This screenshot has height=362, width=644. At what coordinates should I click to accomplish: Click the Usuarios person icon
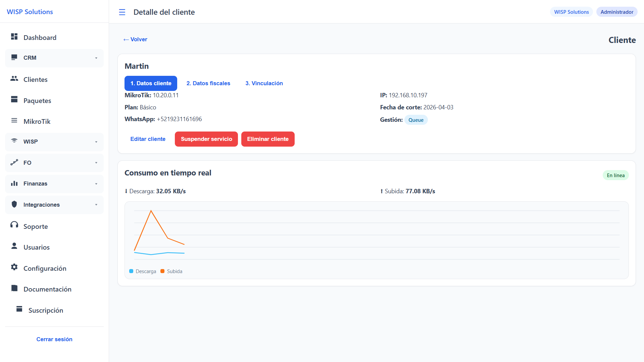(x=14, y=247)
